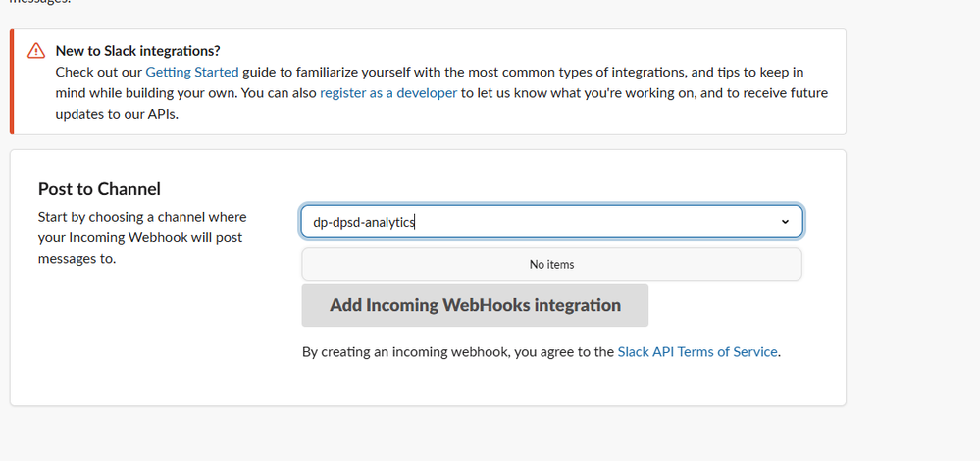Follow the register as a developer link

click(388, 93)
